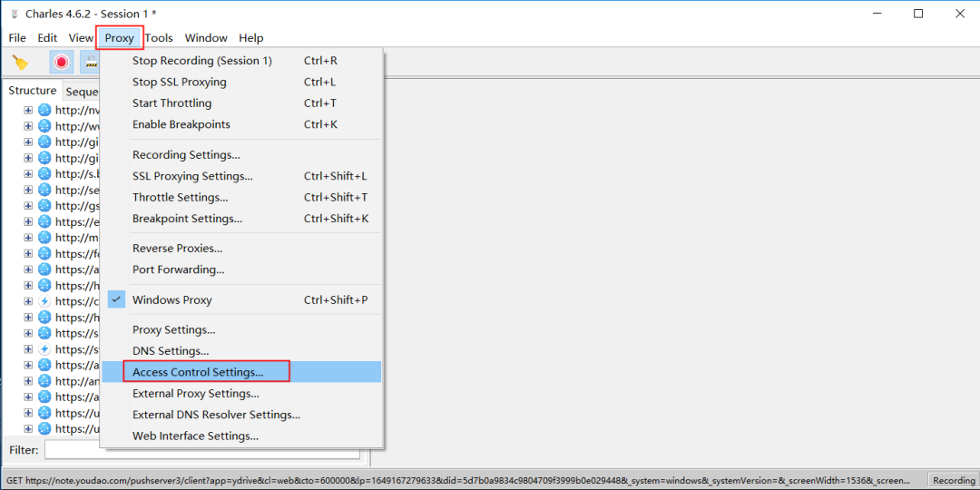Viewport: 980px width, 490px height.
Task: Click the globe icon beside https://fo
Action: coord(44,253)
